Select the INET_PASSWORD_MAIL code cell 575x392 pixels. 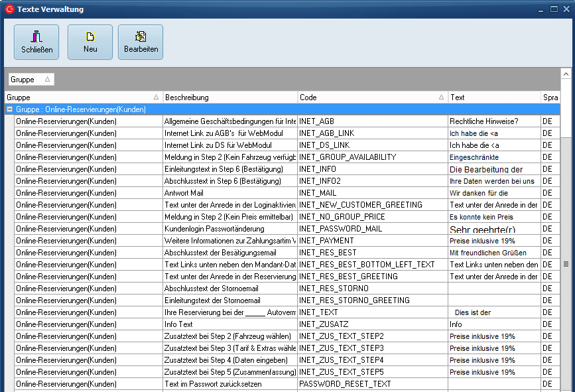372,229
